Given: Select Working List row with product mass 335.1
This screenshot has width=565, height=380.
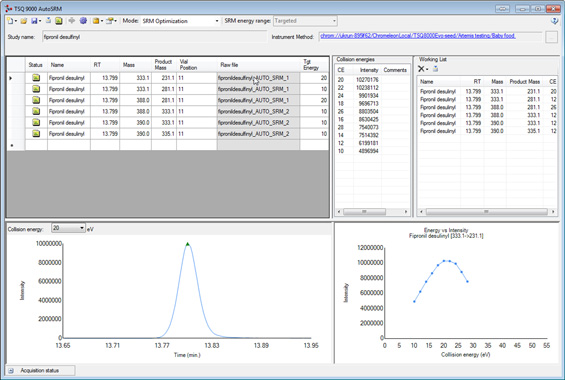Looking at the screenshot, I should tap(488, 131).
